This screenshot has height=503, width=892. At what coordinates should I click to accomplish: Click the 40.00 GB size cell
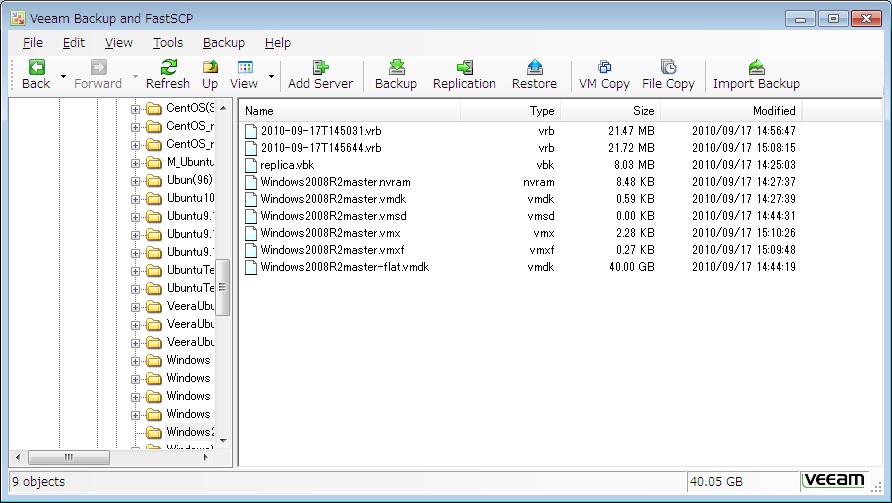[631, 267]
